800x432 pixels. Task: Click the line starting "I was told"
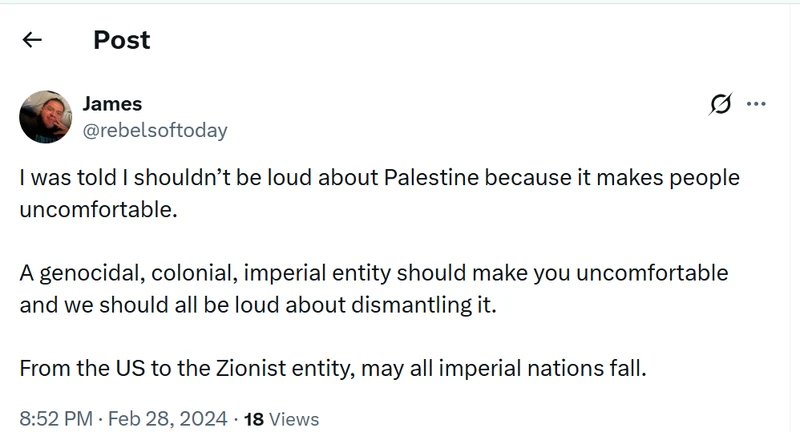pos(380,177)
